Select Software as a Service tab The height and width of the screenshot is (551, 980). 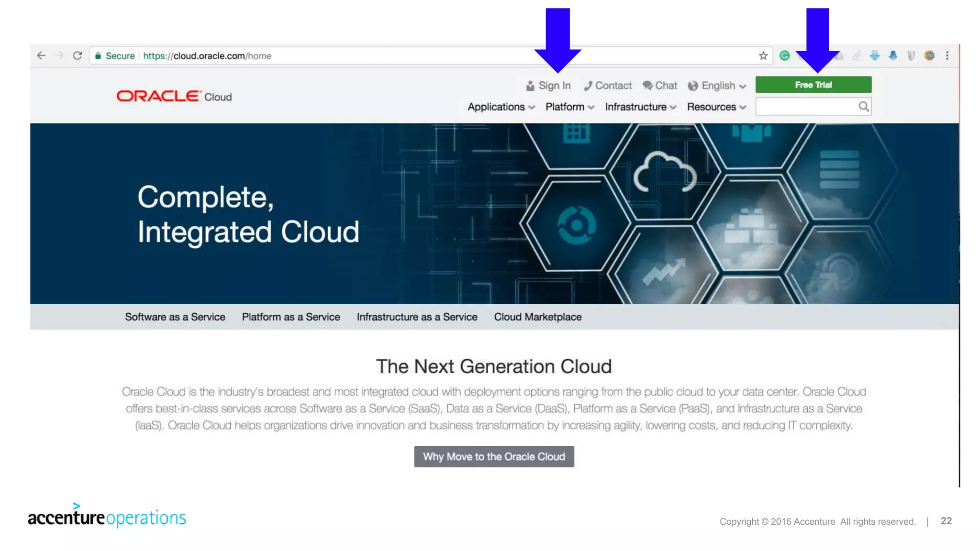pos(175,317)
